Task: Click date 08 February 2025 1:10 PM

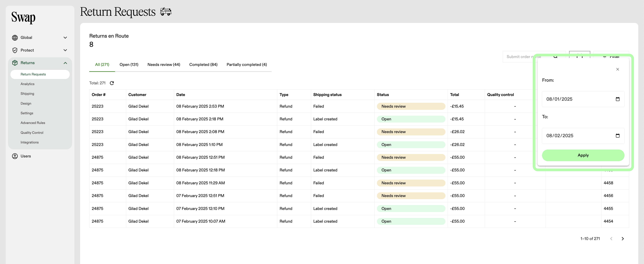Action: pos(199,145)
